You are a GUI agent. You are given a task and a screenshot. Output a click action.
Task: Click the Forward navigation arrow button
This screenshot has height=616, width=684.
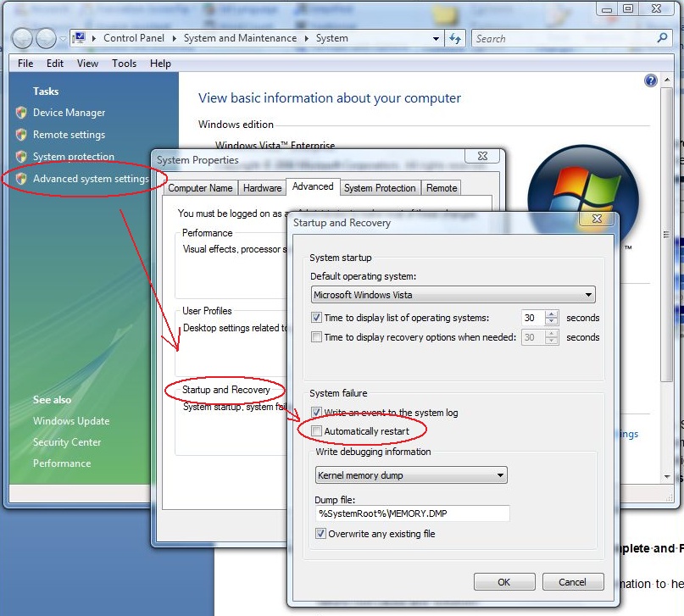(x=46, y=38)
